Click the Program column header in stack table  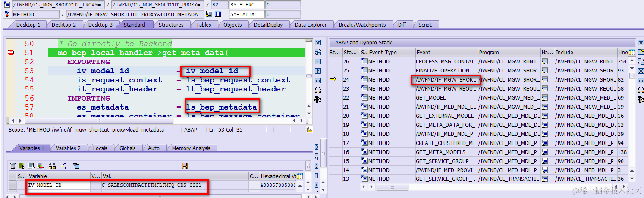509,52
